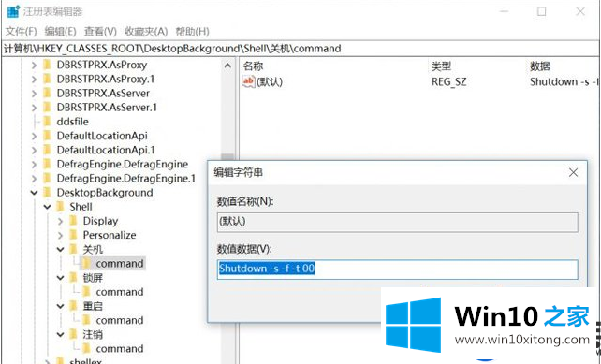This screenshot has height=364, width=601.
Task: Select the Personalize tree entry
Action: point(110,235)
